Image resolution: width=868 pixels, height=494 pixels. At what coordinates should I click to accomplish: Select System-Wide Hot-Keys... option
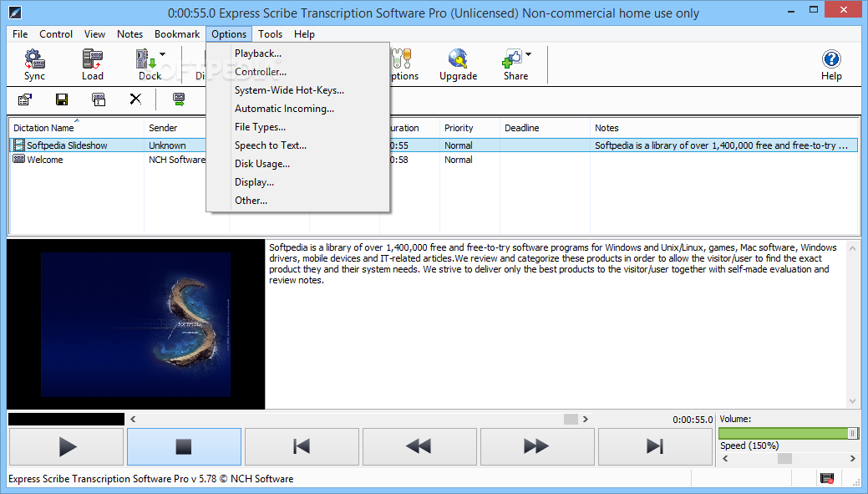pos(297,90)
